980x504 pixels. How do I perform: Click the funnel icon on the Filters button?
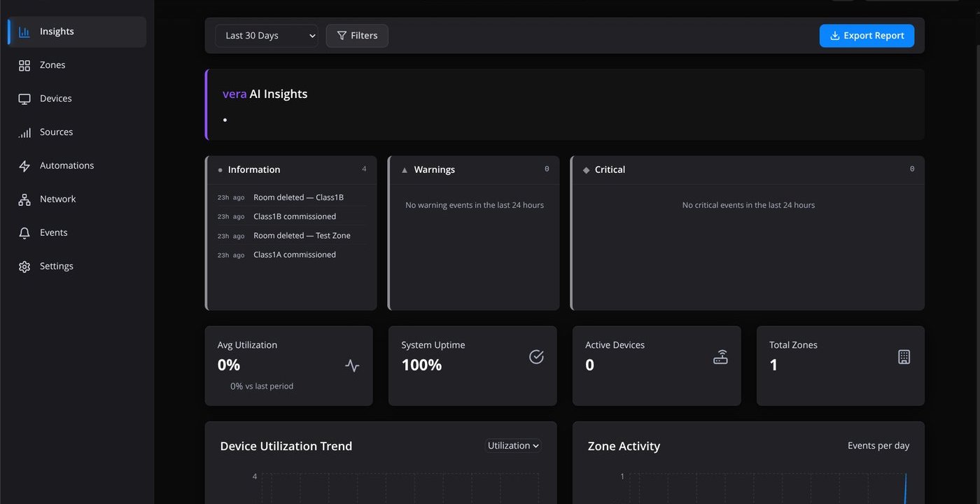[x=342, y=35]
